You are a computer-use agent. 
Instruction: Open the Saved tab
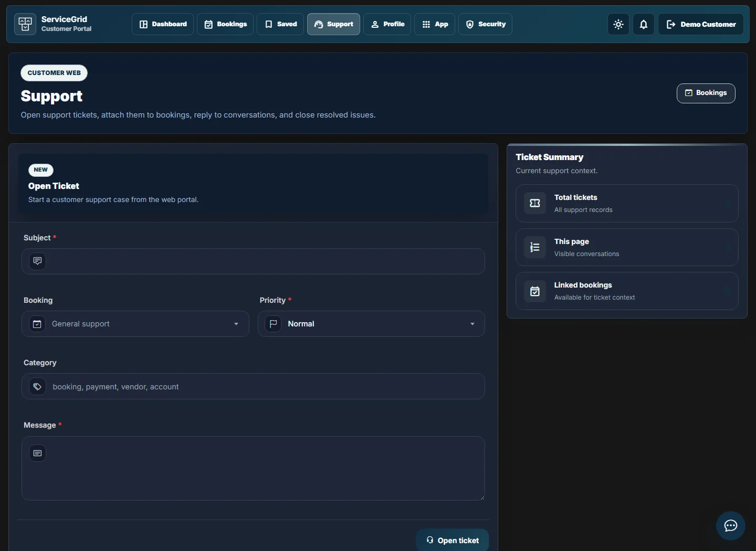pos(280,24)
